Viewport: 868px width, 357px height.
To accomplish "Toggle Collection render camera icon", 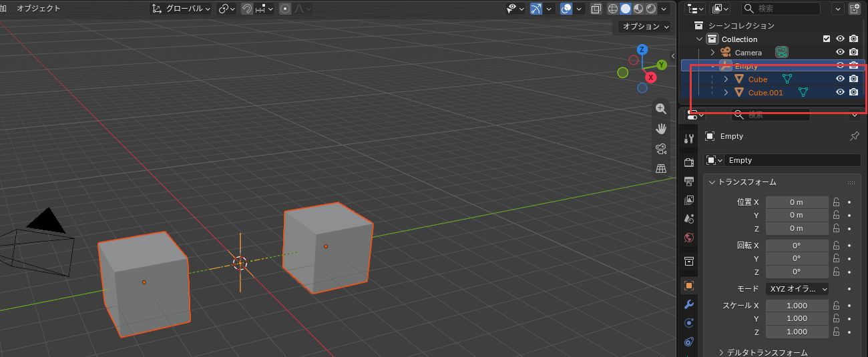I will [x=853, y=39].
